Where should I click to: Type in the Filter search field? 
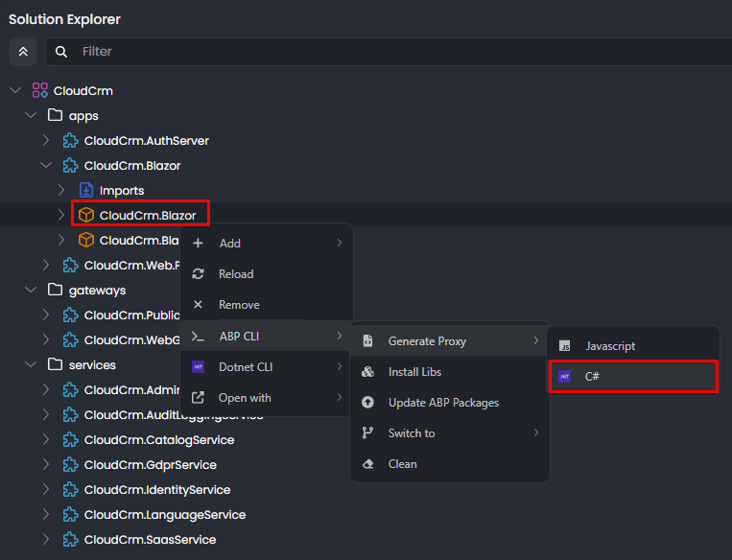[384, 52]
